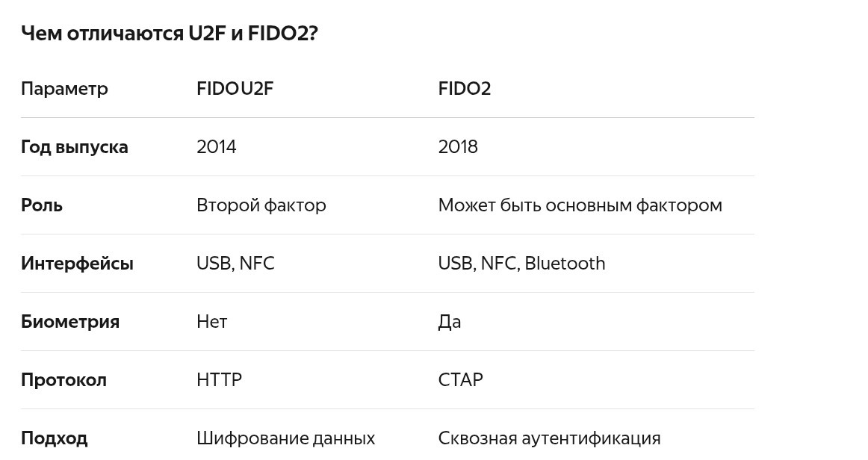Click 'Может быть основным фактором' cell

point(580,205)
